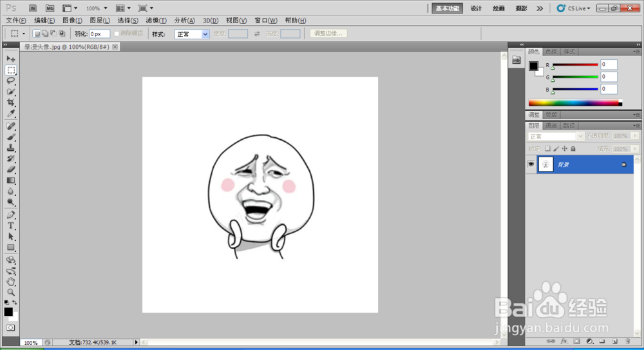This screenshot has height=350, width=644.
Task: Select the Crop tool
Action: coord(11,102)
